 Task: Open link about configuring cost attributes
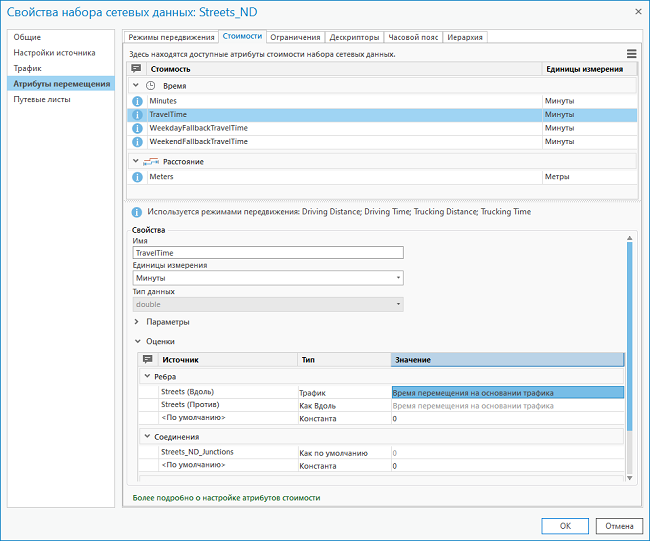coord(227,497)
